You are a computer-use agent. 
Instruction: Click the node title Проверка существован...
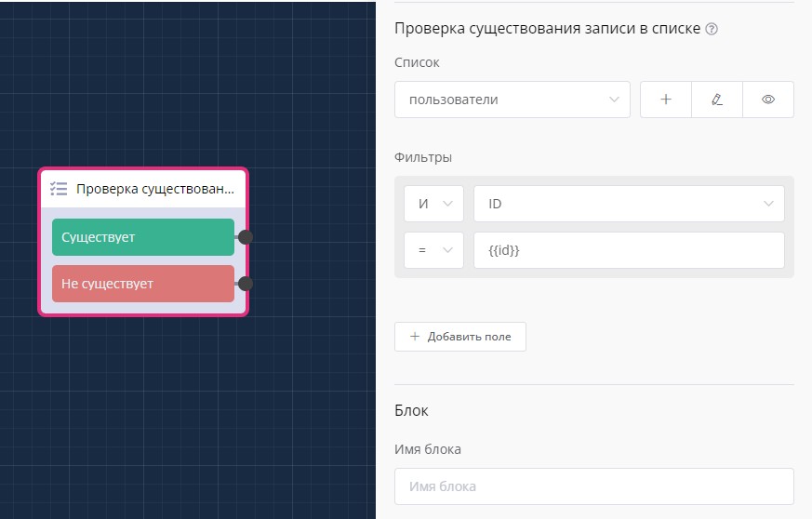point(155,189)
